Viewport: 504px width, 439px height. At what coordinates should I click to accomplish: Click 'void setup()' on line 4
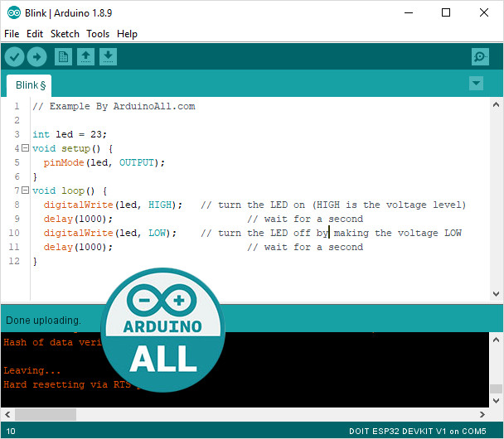(66, 148)
